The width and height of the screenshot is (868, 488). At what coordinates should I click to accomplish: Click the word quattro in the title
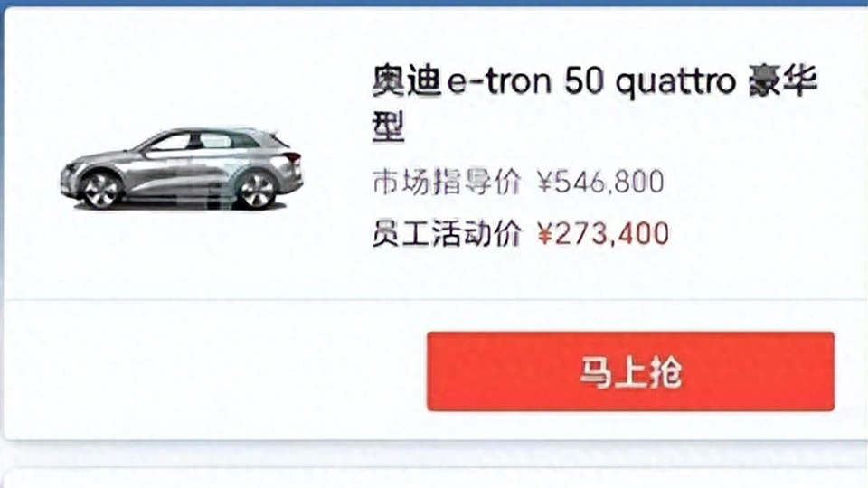pos(676,82)
